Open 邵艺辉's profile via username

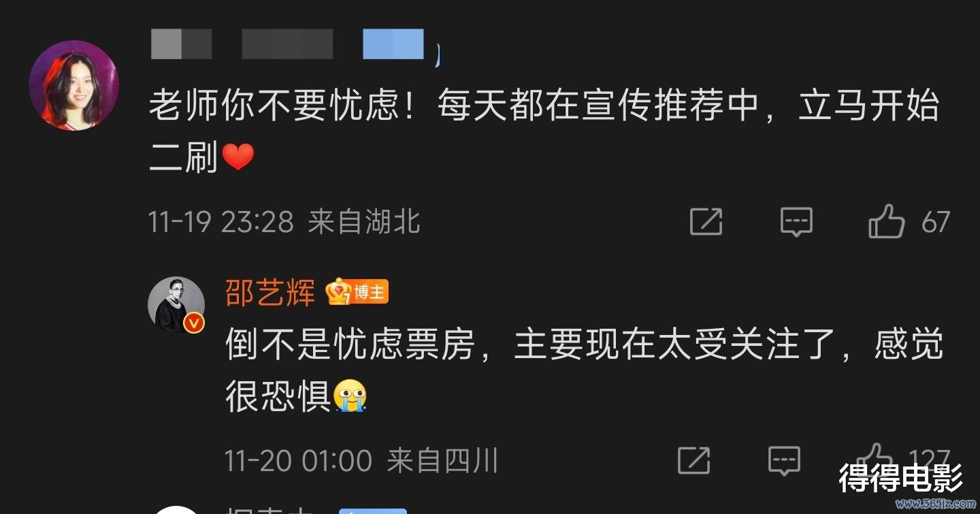click(270, 293)
